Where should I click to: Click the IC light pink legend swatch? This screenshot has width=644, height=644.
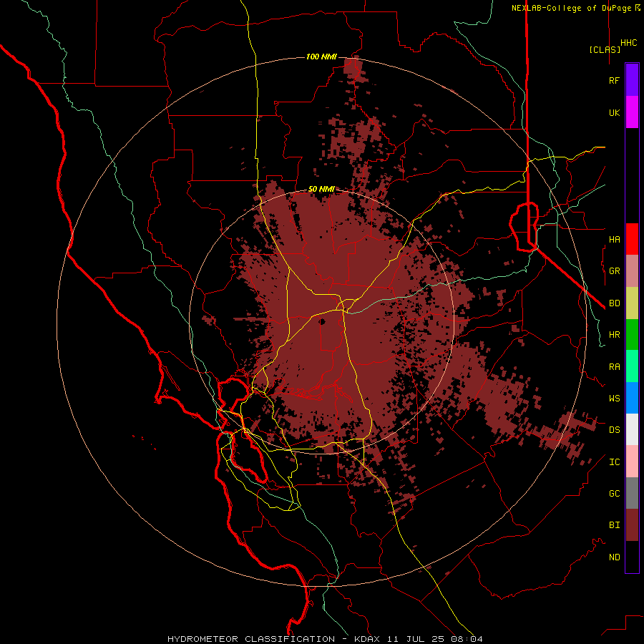[x=632, y=462]
